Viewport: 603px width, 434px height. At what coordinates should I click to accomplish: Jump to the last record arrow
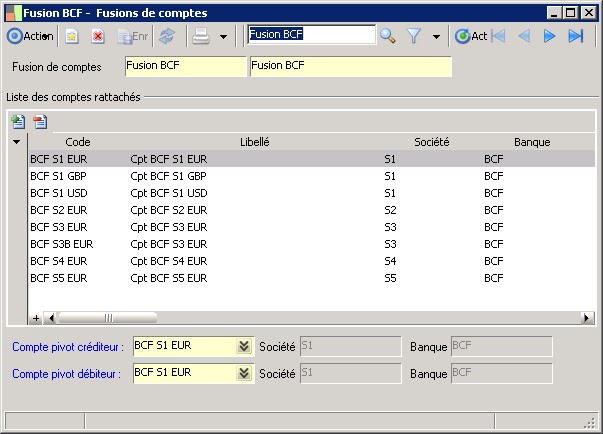tap(575, 36)
